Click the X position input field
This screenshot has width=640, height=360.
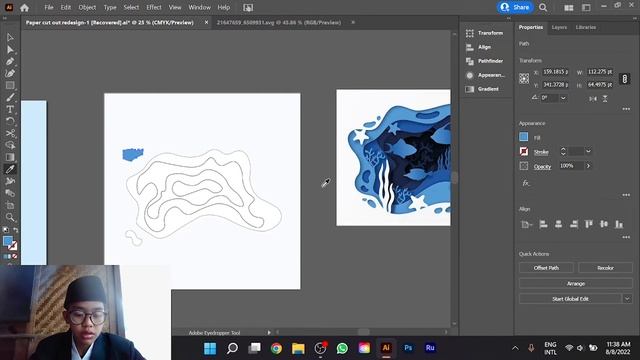556,72
